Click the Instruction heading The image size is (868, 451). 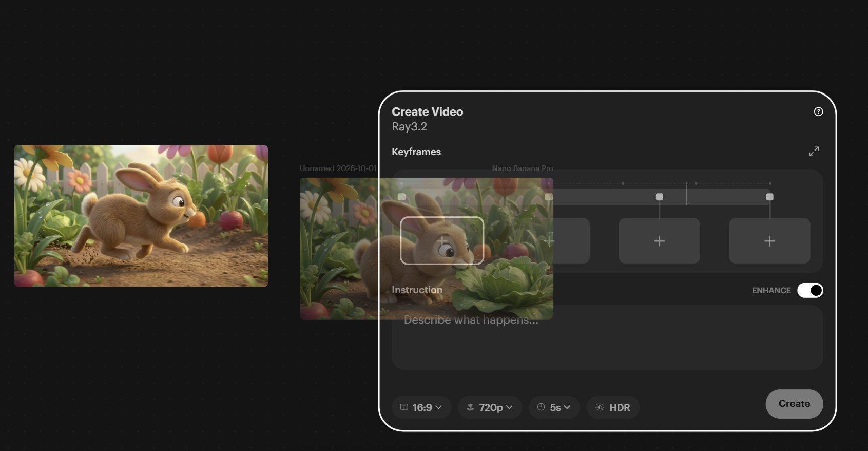[x=417, y=290]
